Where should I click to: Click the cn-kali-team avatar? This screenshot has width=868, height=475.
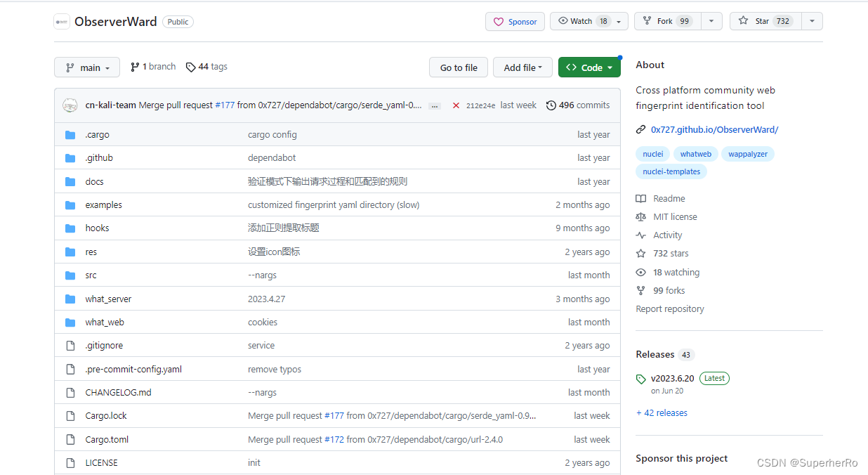click(70, 104)
